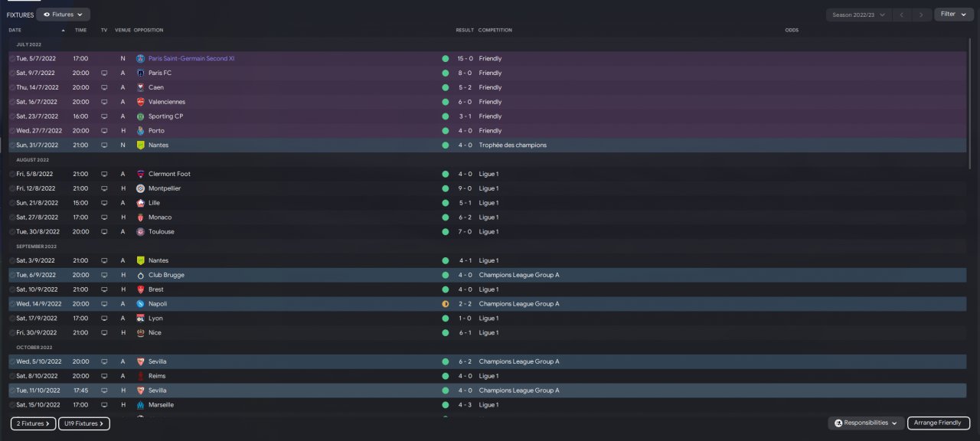Expand the Season 2022/23 selector

[x=858, y=15]
